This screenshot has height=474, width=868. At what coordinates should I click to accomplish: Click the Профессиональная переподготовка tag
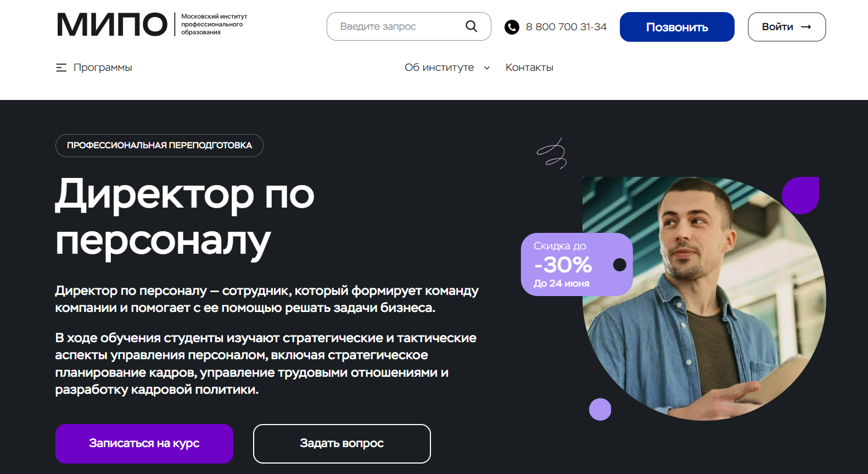click(159, 146)
